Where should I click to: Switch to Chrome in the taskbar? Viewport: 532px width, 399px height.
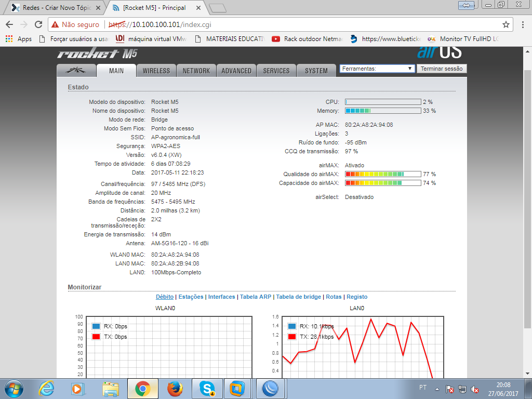(142, 389)
